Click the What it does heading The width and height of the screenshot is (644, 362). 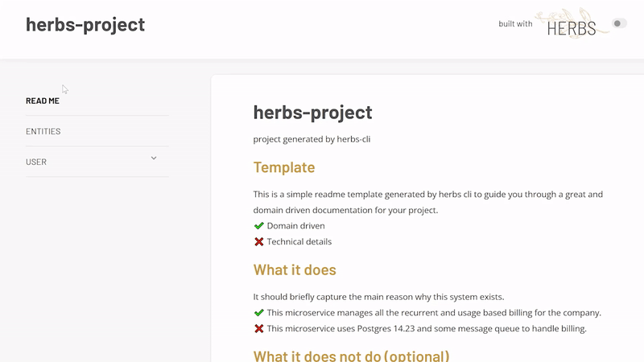click(295, 270)
